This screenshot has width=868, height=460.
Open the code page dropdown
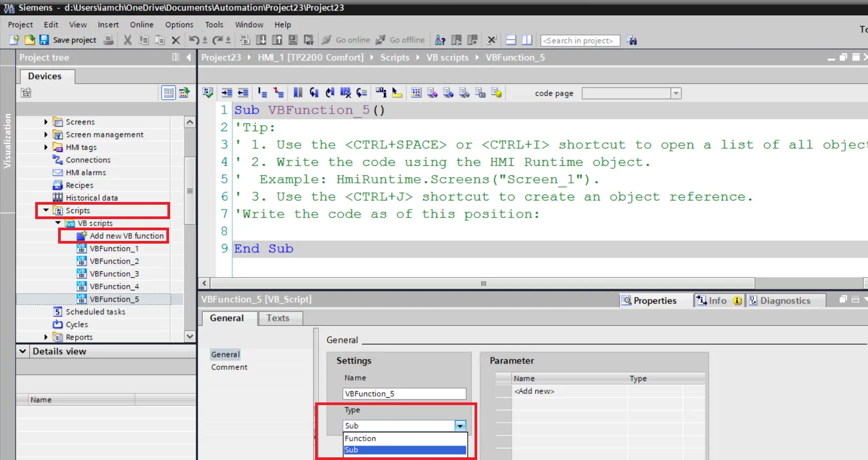(x=676, y=93)
